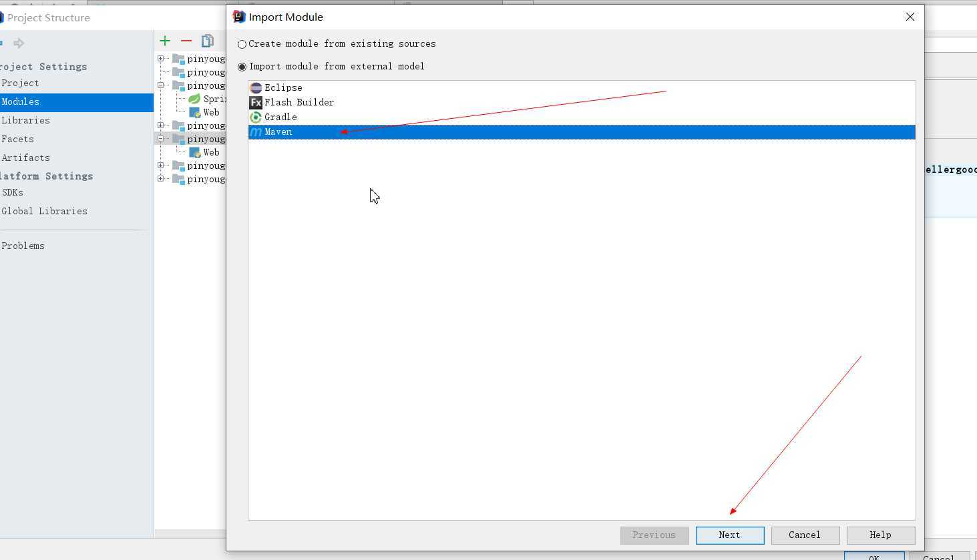Click the Web facet icon below the Spring facet

click(x=195, y=112)
